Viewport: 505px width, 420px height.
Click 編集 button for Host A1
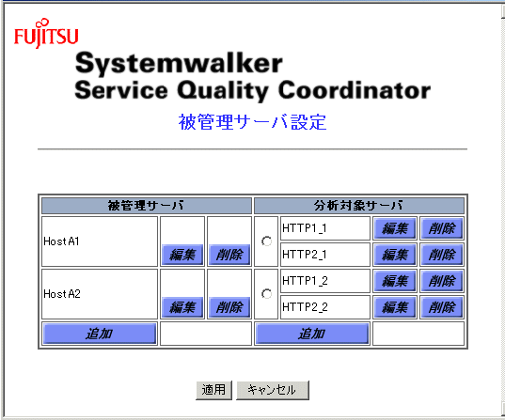coord(182,255)
